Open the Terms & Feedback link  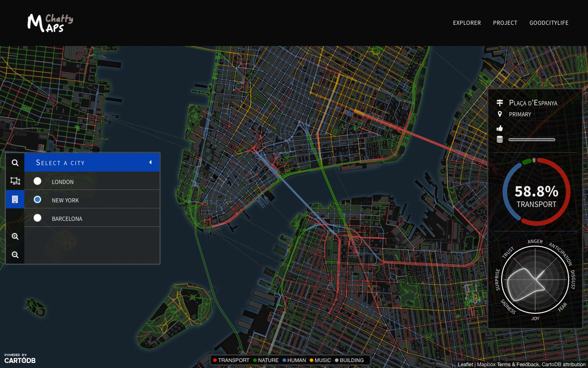(518, 364)
